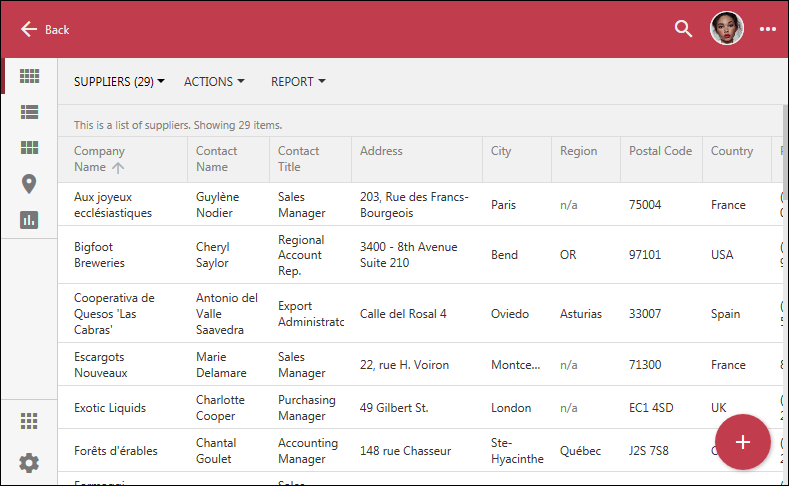Viewport: 789px width, 486px height.
Task: Click postal code 97101
Action: [x=645, y=255]
